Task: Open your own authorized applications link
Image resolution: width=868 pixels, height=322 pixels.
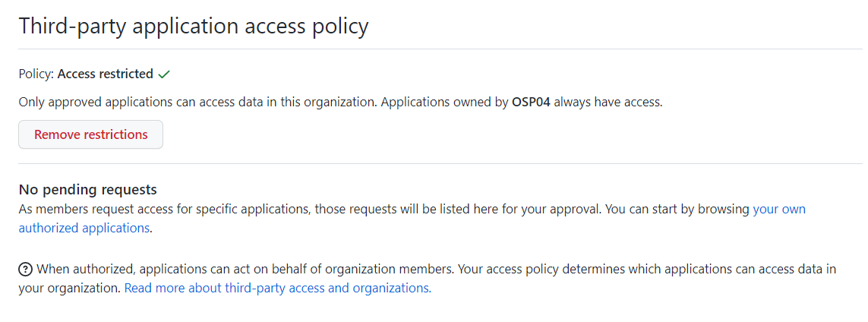Action: pos(779,209)
